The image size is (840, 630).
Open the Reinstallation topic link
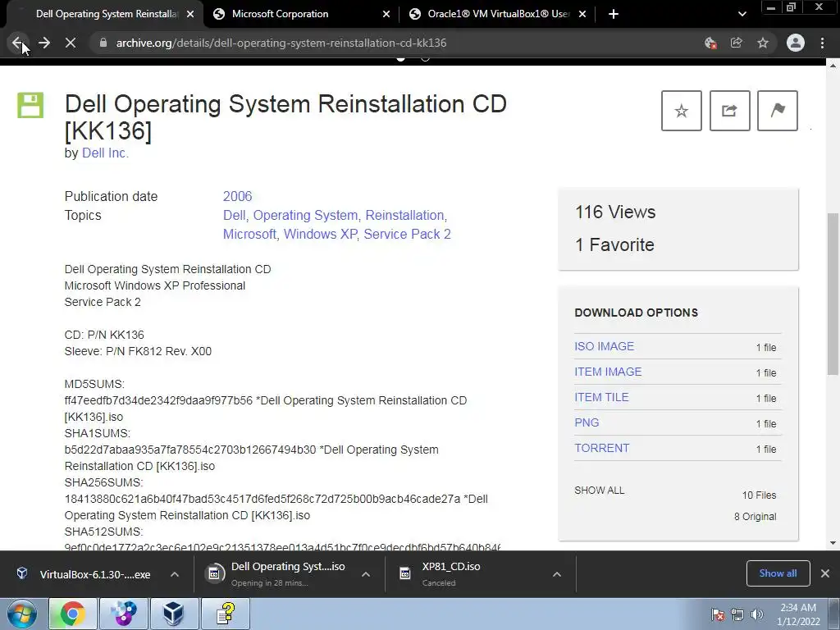pyautogui.click(x=404, y=216)
